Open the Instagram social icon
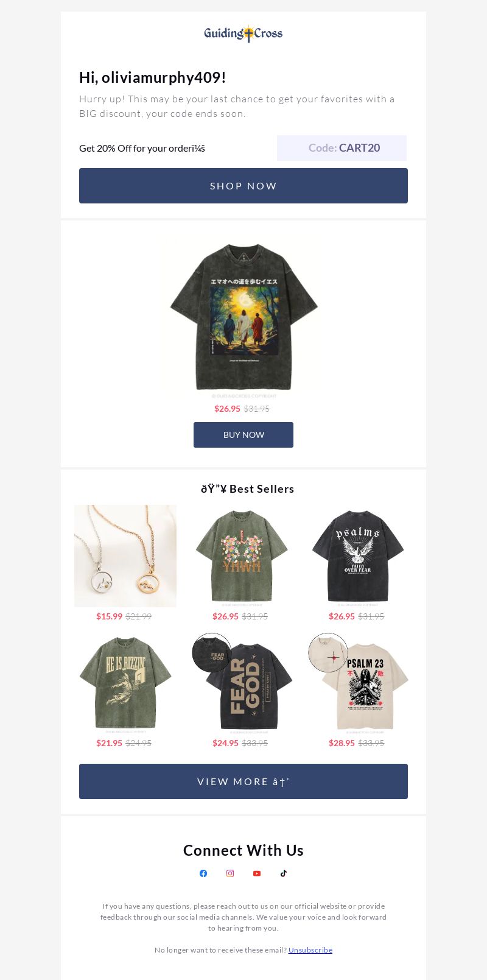This screenshot has height=980, width=487. (x=230, y=873)
